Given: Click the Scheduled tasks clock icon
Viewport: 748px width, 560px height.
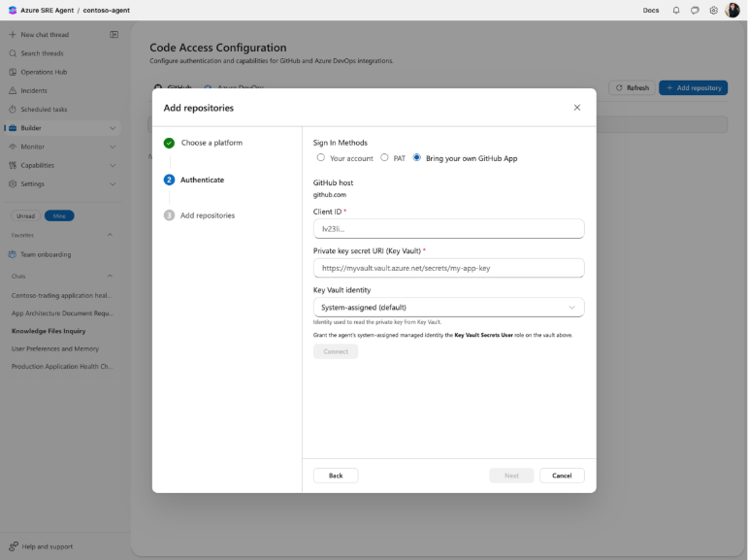Looking at the screenshot, I should [13, 109].
